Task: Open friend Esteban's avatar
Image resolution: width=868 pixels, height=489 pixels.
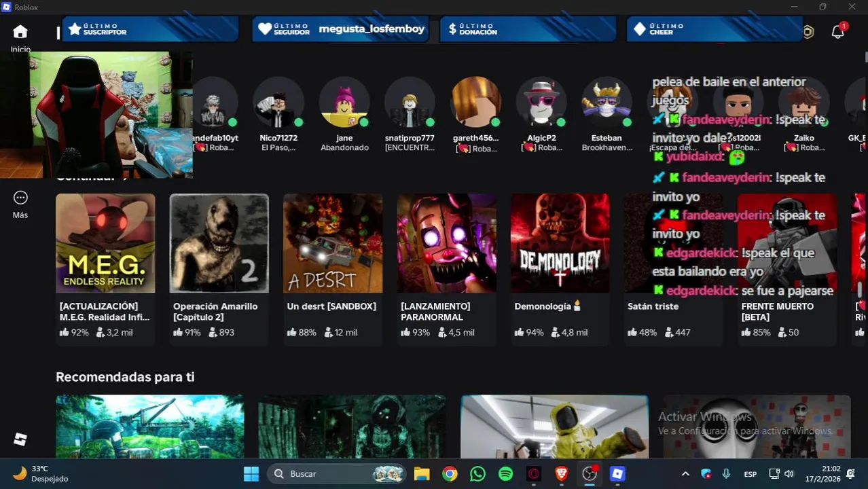Action: pos(607,103)
